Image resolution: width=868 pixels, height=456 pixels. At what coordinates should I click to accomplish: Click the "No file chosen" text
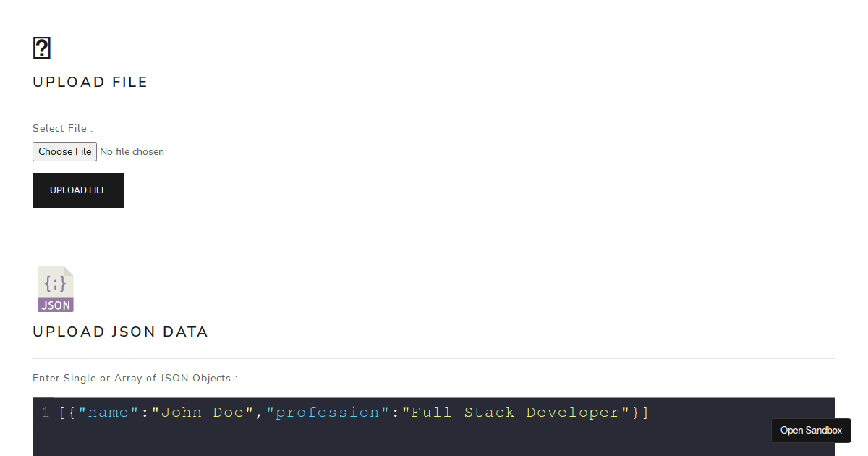tap(132, 152)
